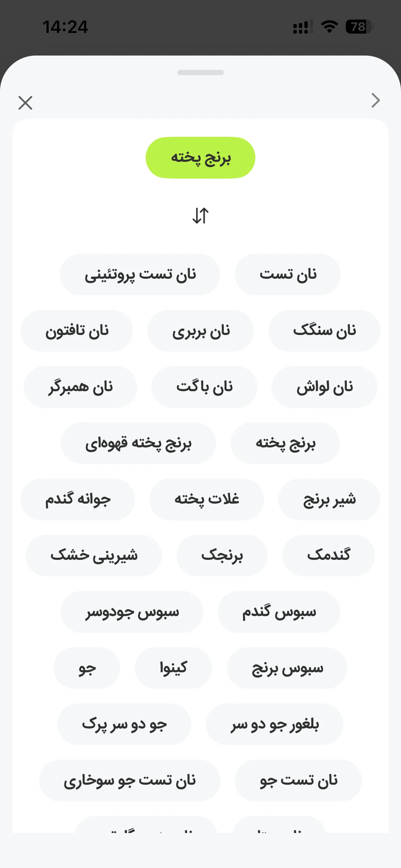The width and height of the screenshot is (401, 868).
Task: Select the نان تست chip
Action: point(288,274)
